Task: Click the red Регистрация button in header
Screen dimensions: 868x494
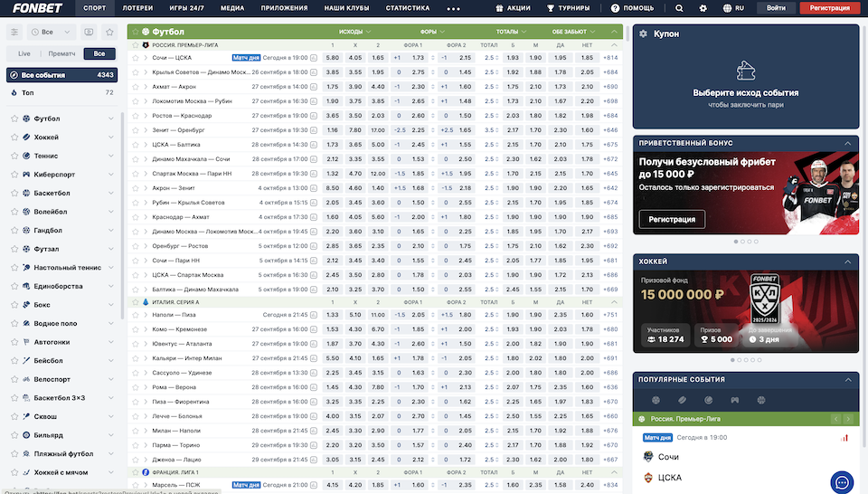Action: (830, 7)
